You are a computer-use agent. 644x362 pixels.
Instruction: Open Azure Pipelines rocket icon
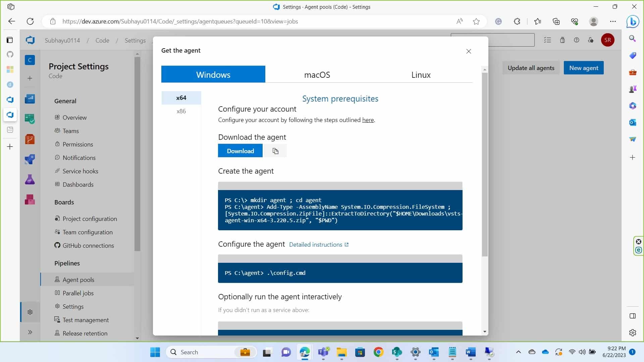30,159
